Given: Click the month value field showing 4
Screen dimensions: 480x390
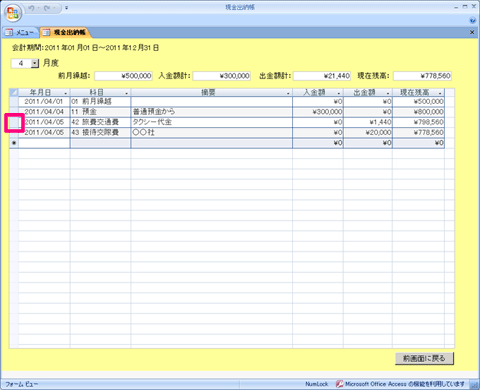Looking at the screenshot, I should point(21,63).
